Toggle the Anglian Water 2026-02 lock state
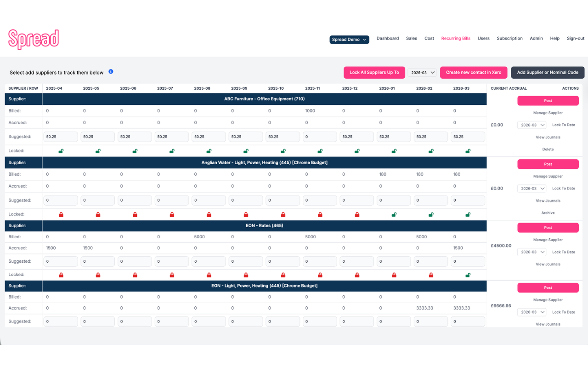This screenshot has height=368, width=588. tap(431, 214)
